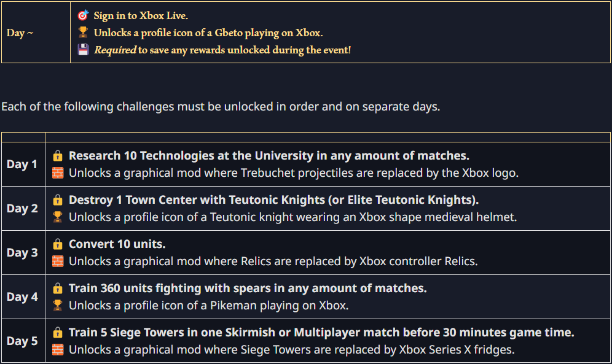Select the Day 1 row label
612x364 pixels.
pos(22,164)
